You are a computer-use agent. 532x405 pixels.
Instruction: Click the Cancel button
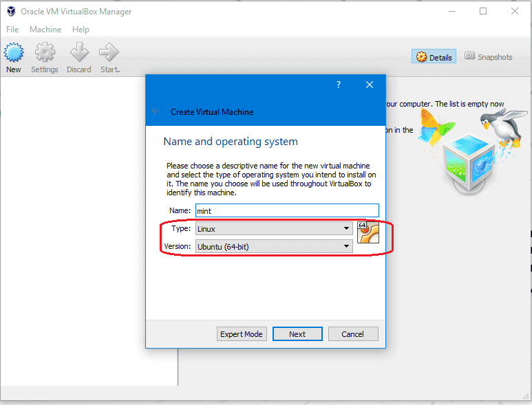[x=353, y=333]
